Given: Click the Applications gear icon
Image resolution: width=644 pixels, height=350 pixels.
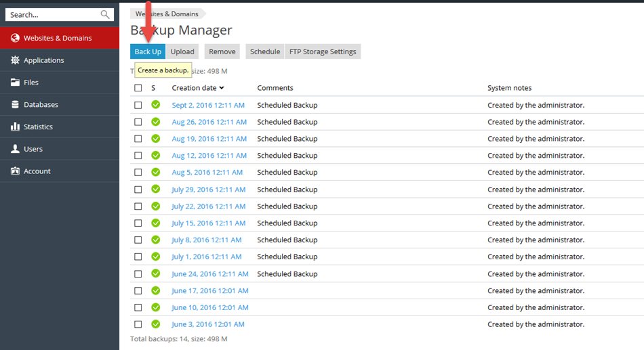Looking at the screenshot, I should (15, 60).
